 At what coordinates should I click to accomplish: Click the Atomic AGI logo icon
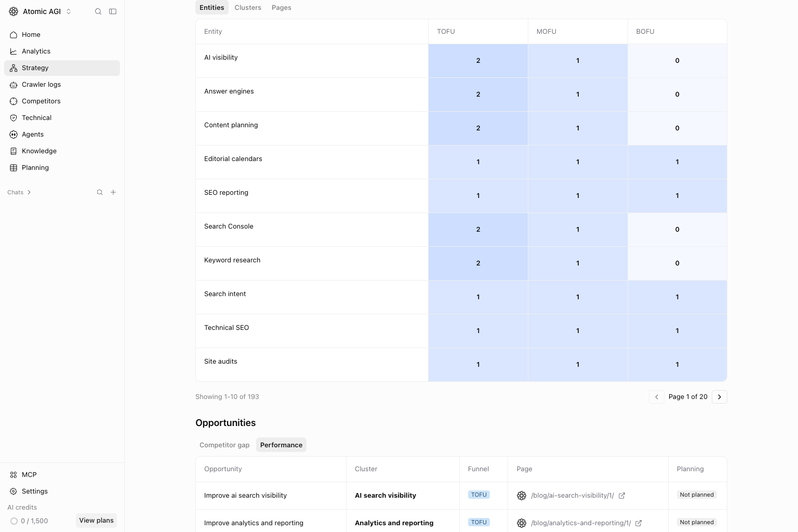tap(14, 11)
